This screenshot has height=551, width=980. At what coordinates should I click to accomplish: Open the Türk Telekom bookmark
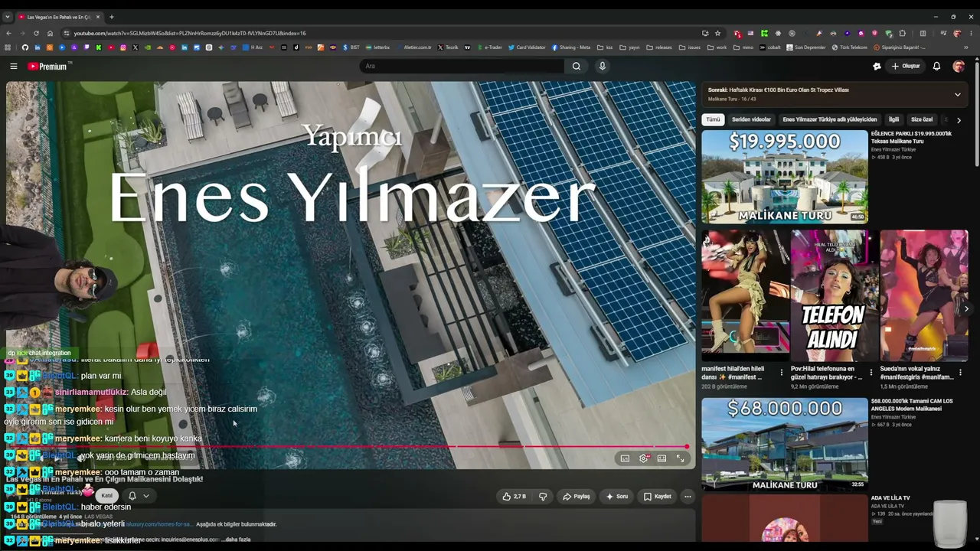point(849,47)
